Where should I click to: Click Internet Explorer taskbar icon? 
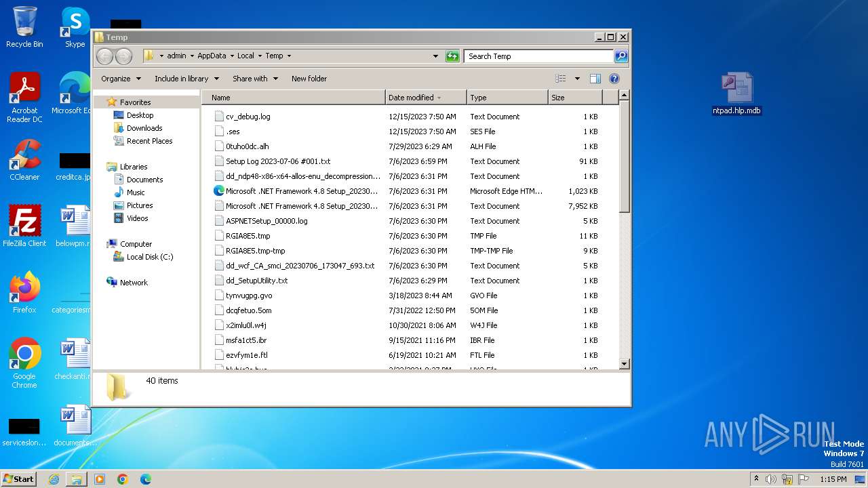point(54,479)
